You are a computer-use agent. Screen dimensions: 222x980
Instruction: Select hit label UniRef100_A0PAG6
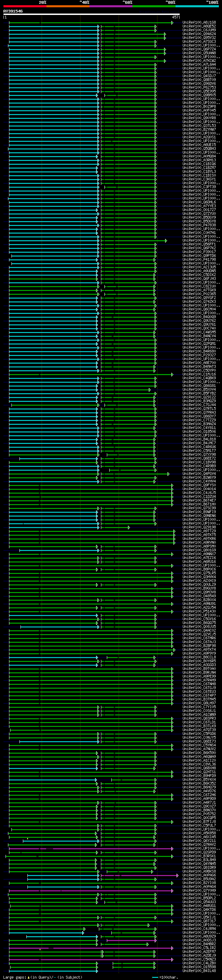pos(199,875)
